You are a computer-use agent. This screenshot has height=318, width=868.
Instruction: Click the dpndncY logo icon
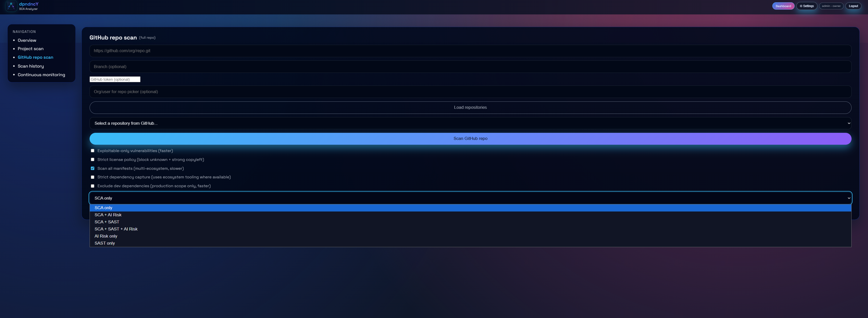(11, 6)
